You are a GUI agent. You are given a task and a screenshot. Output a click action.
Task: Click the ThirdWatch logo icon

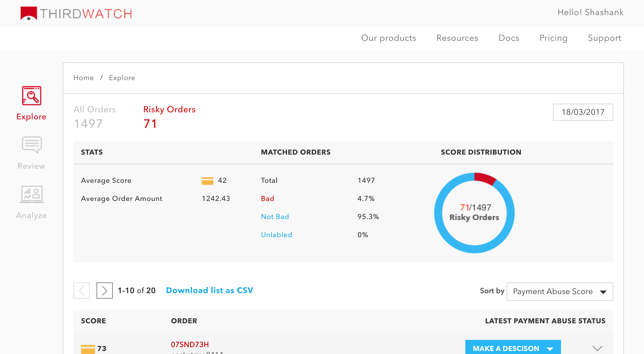29,13
